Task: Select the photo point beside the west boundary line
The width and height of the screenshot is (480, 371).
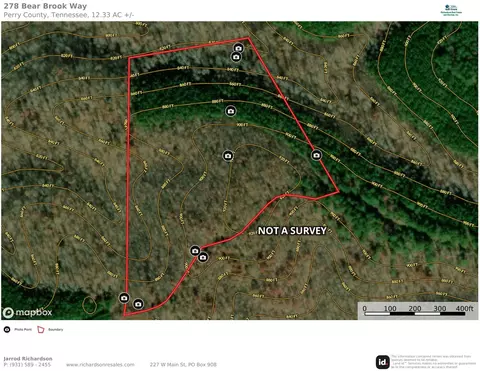Action: pyautogui.click(x=124, y=298)
